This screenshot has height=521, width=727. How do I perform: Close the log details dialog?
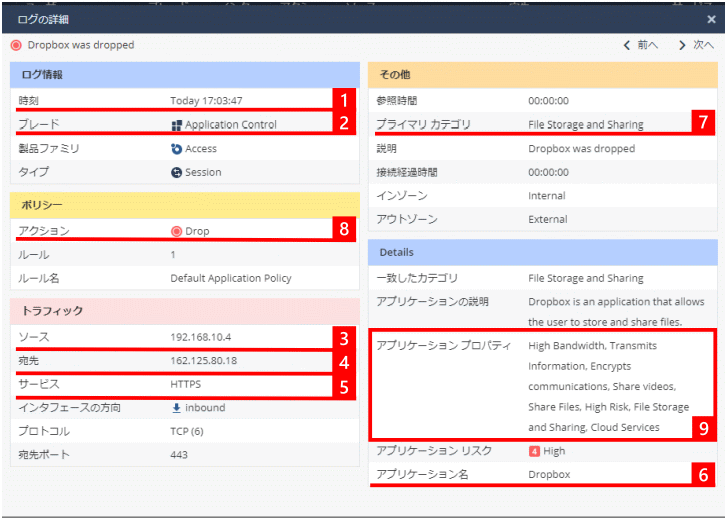click(x=711, y=19)
